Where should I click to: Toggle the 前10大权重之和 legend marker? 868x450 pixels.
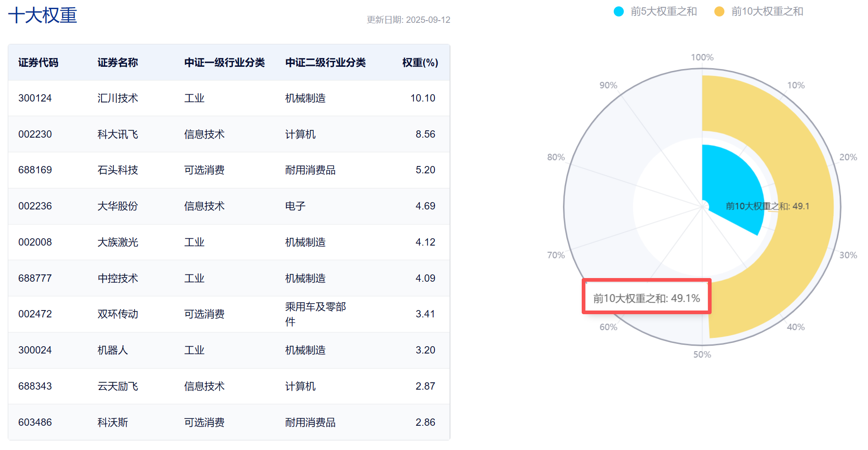[x=720, y=11]
